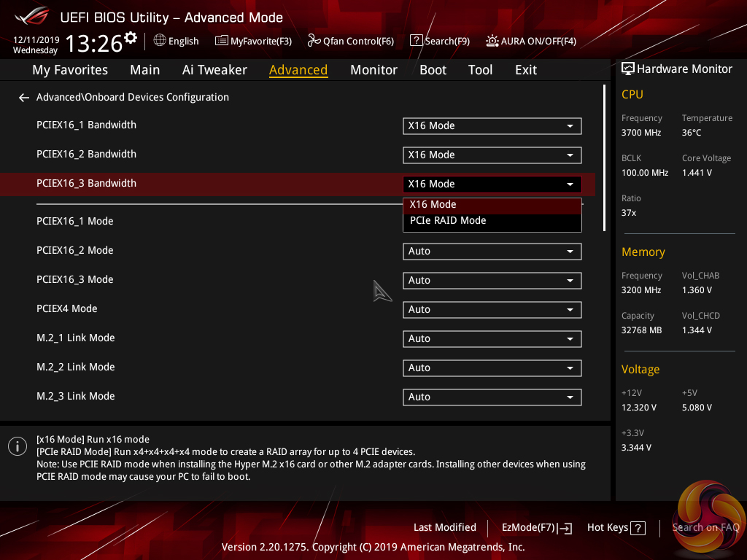This screenshot has width=747, height=560.
Task: Click the Hot Keys question mark icon
Action: tap(638, 528)
